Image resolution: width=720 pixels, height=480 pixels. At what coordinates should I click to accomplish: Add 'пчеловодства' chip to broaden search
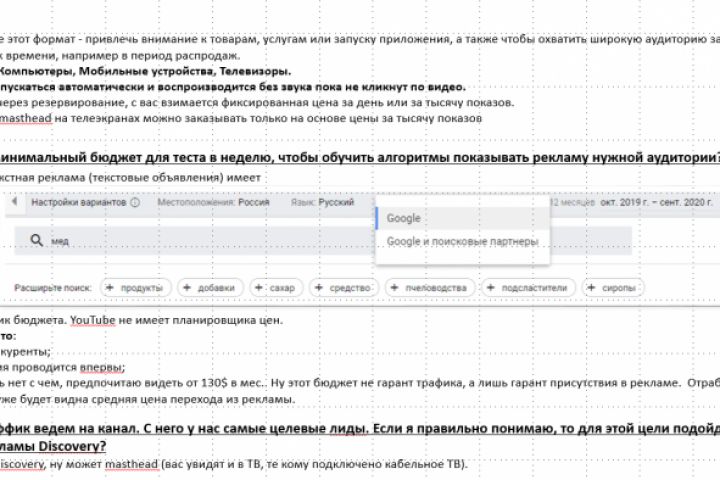coord(430,288)
